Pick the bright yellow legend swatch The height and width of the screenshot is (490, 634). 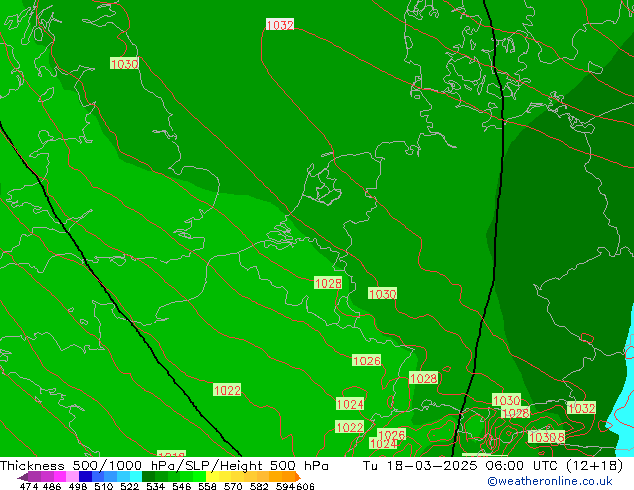[212, 476]
